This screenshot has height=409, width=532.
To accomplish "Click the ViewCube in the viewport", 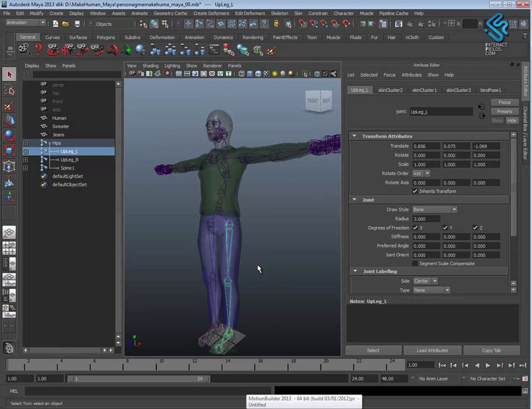I will click(319, 101).
